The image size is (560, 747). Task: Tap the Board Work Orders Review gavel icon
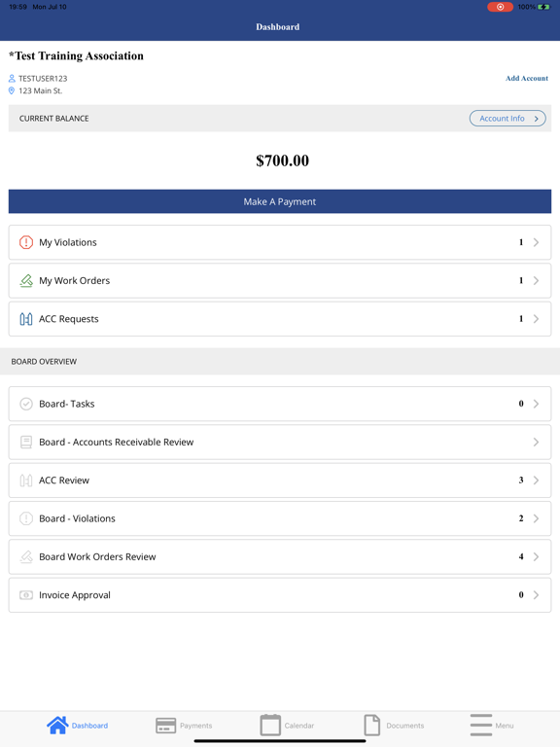(25, 556)
